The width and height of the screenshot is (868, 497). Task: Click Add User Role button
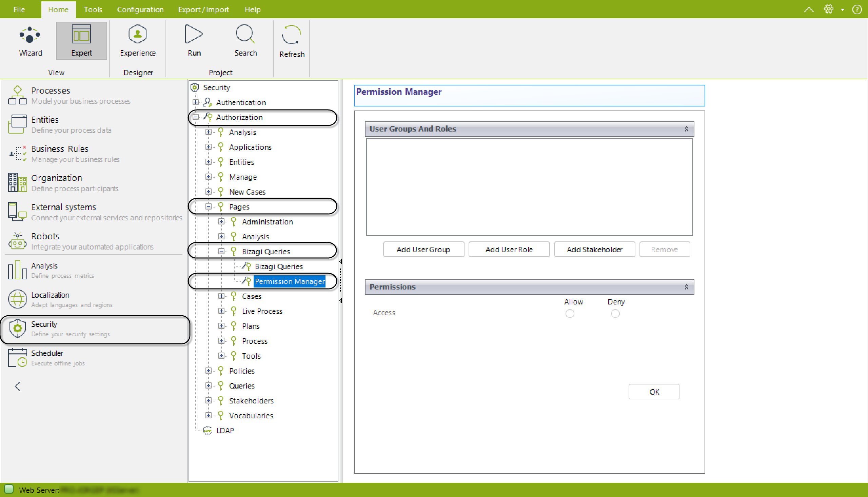pos(509,250)
